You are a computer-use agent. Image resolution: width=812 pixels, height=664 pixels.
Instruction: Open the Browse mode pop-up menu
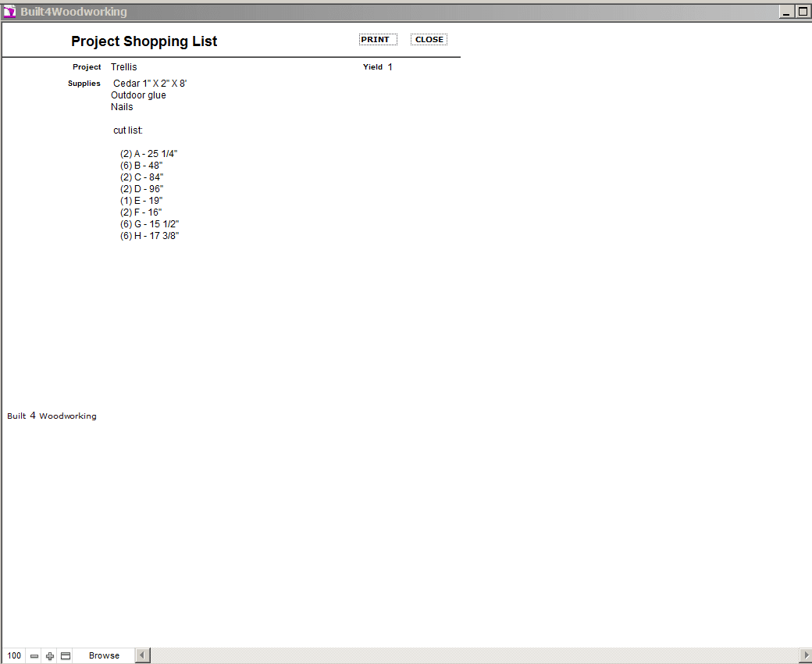104,656
